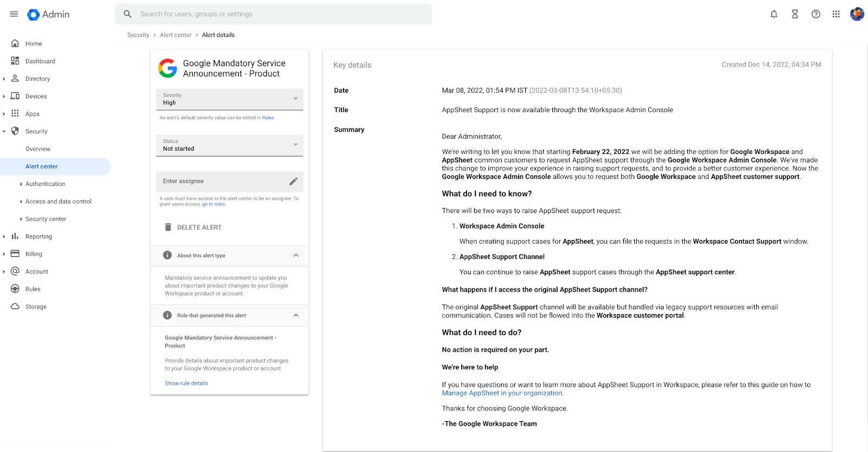
Task: Click the Storage cloud icon
Action: (15, 306)
